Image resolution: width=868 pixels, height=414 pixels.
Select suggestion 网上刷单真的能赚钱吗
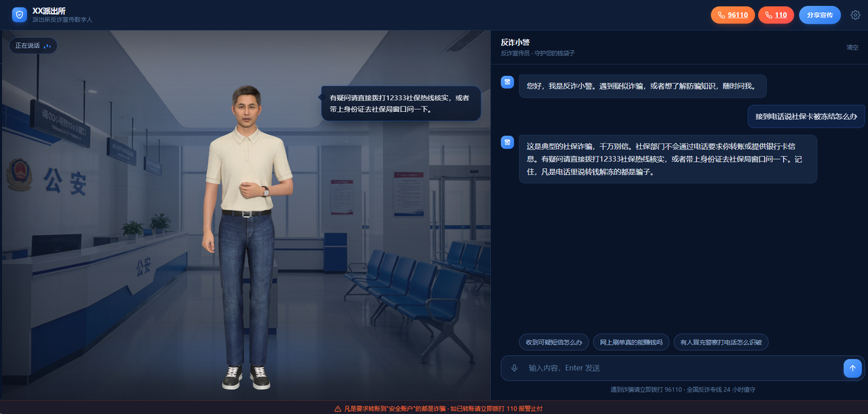(631, 342)
